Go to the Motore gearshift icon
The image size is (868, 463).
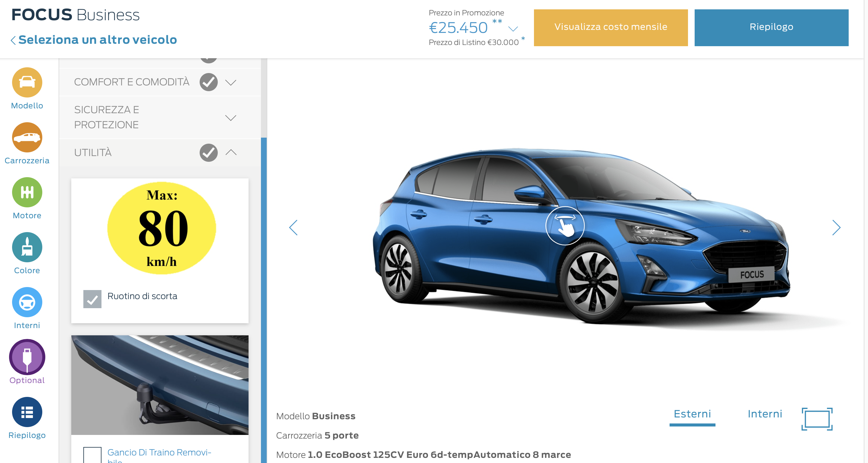click(x=27, y=192)
